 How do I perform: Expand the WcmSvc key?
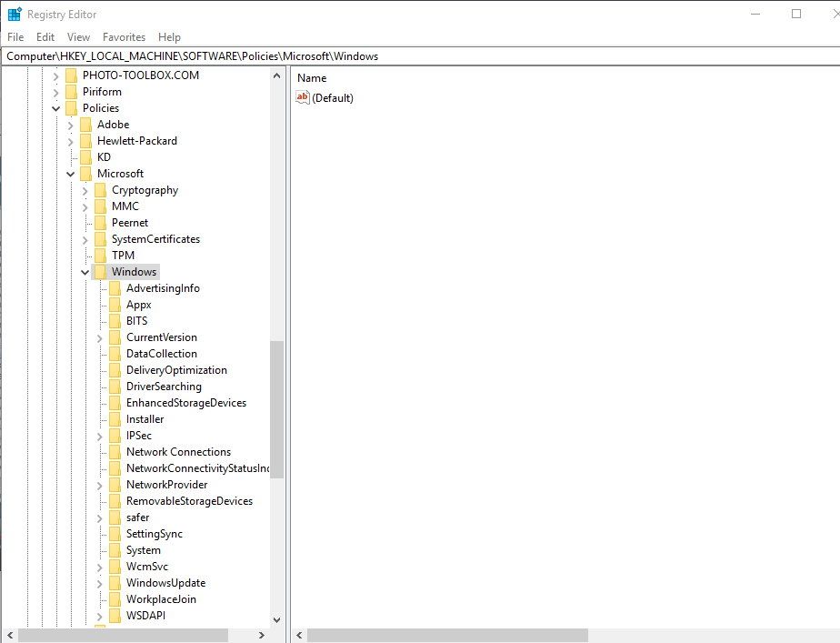(x=99, y=567)
